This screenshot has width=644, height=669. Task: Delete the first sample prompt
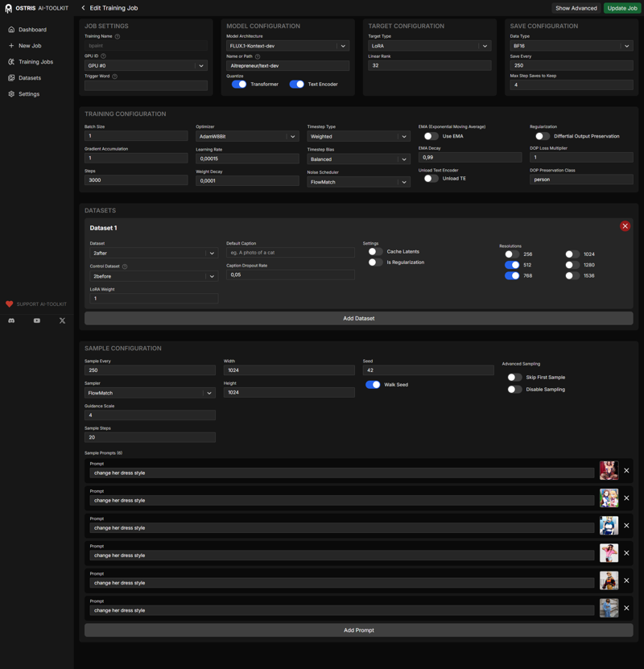click(x=626, y=471)
